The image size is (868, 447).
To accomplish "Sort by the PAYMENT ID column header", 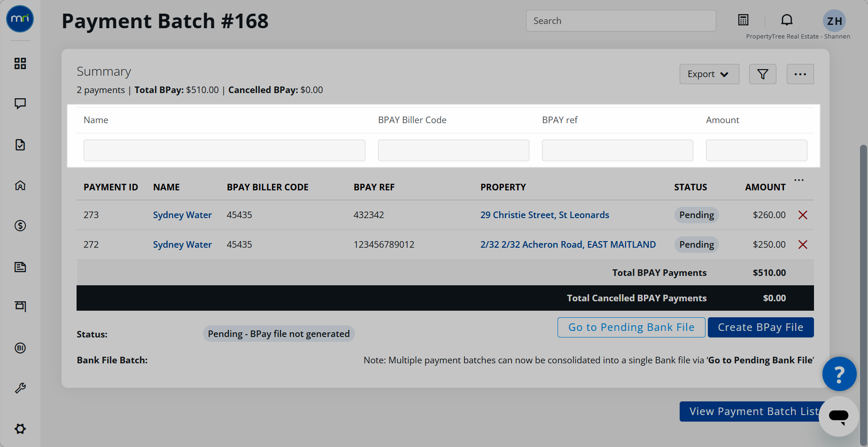I will [x=111, y=187].
